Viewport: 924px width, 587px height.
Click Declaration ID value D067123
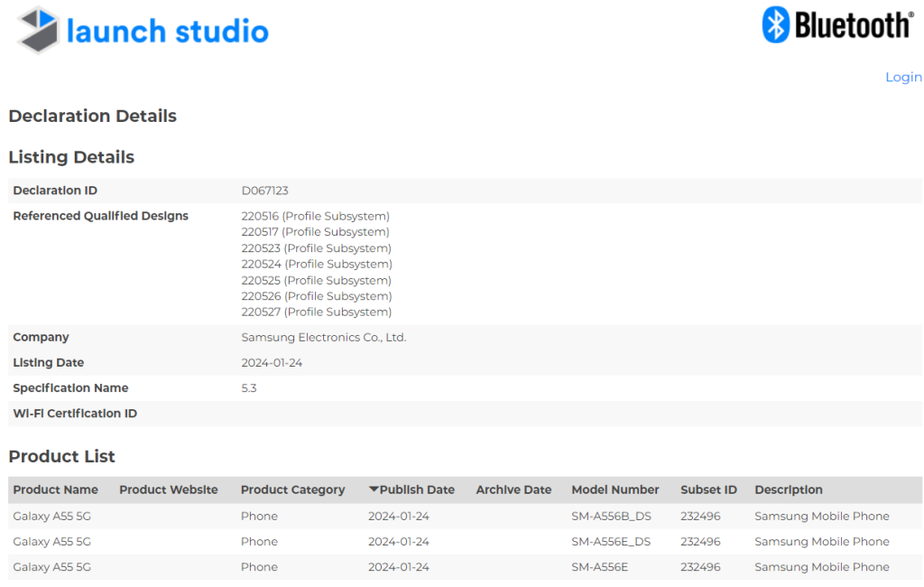click(x=264, y=191)
